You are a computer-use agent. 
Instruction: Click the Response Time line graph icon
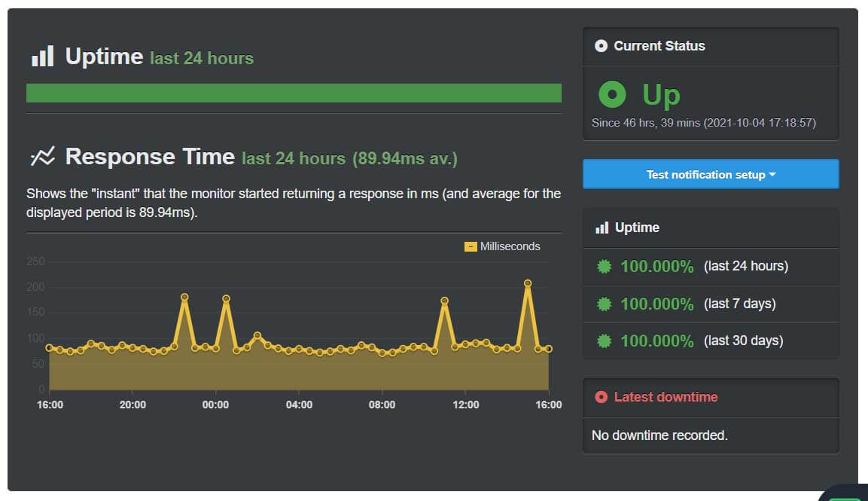pyautogui.click(x=44, y=156)
